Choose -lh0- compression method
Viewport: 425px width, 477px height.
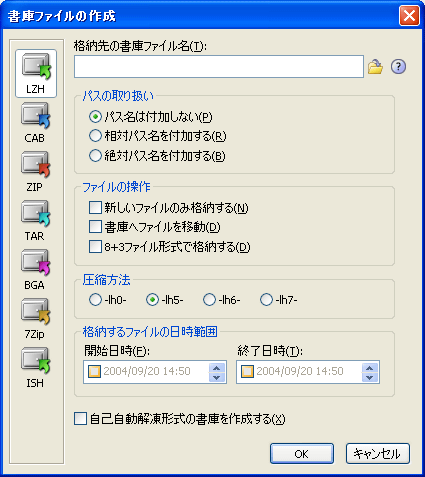(95, 300)
